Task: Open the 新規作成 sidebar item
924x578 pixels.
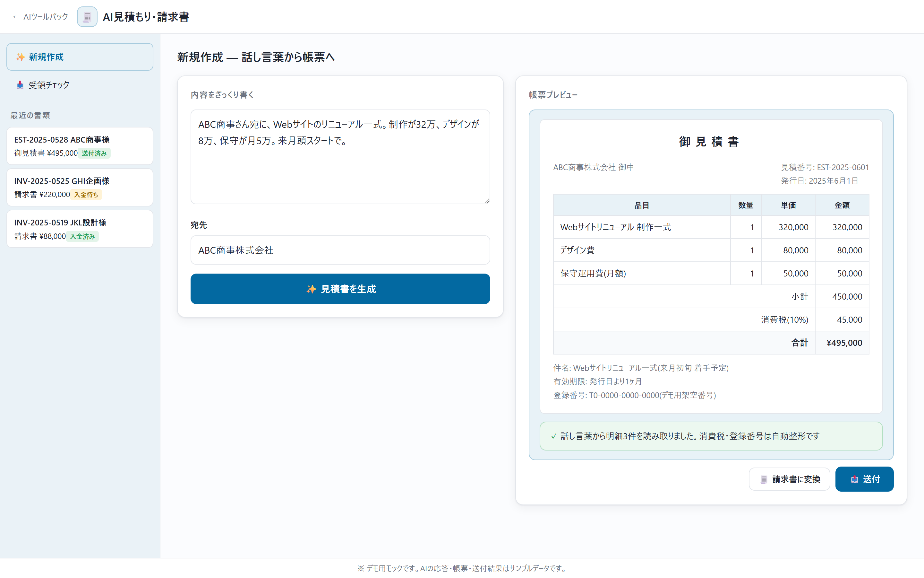Action: click(x=80, y=57)
